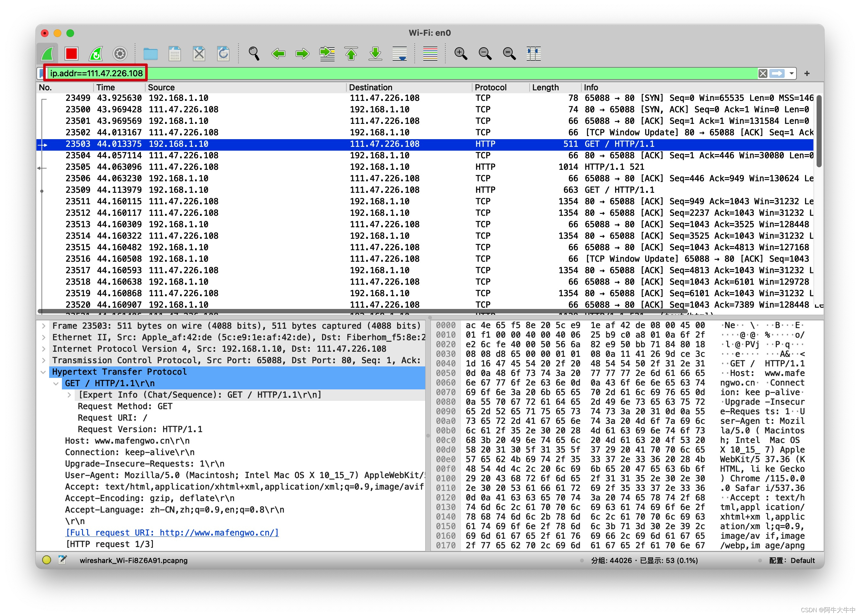Add a filter button with plus
The height and width of the screenshot is (616, 860).
(x=807, y=73)
